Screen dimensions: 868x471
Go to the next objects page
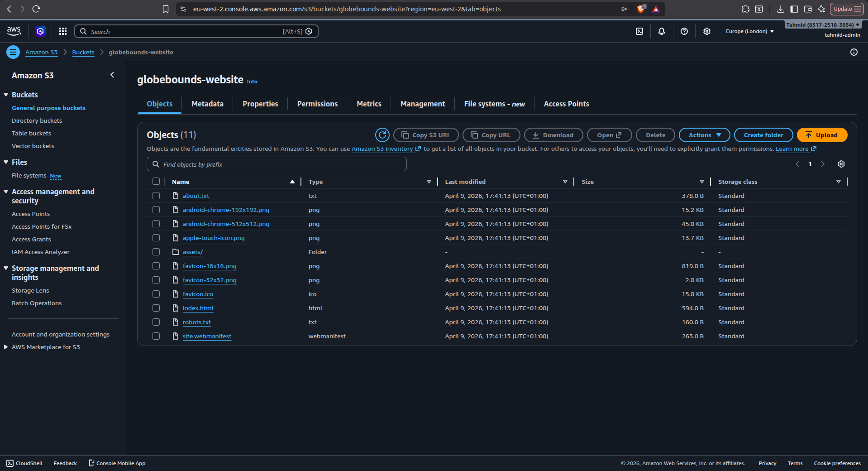coord(823,164)
